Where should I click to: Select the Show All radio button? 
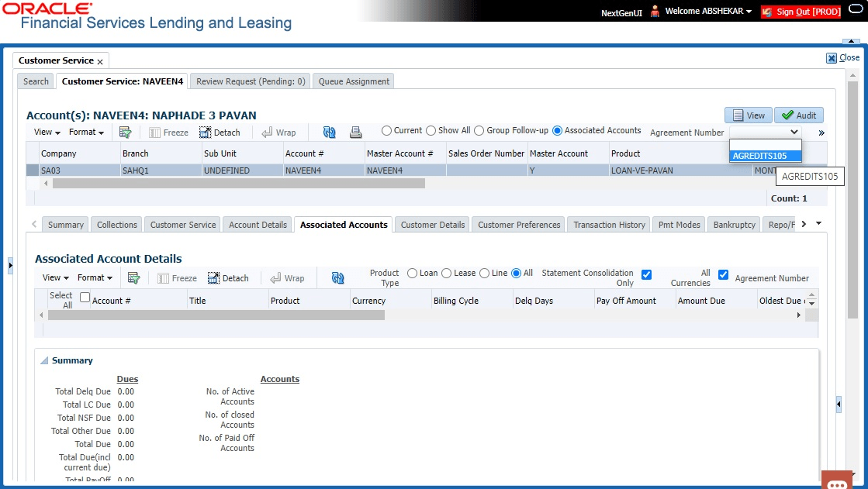(431, 130)
